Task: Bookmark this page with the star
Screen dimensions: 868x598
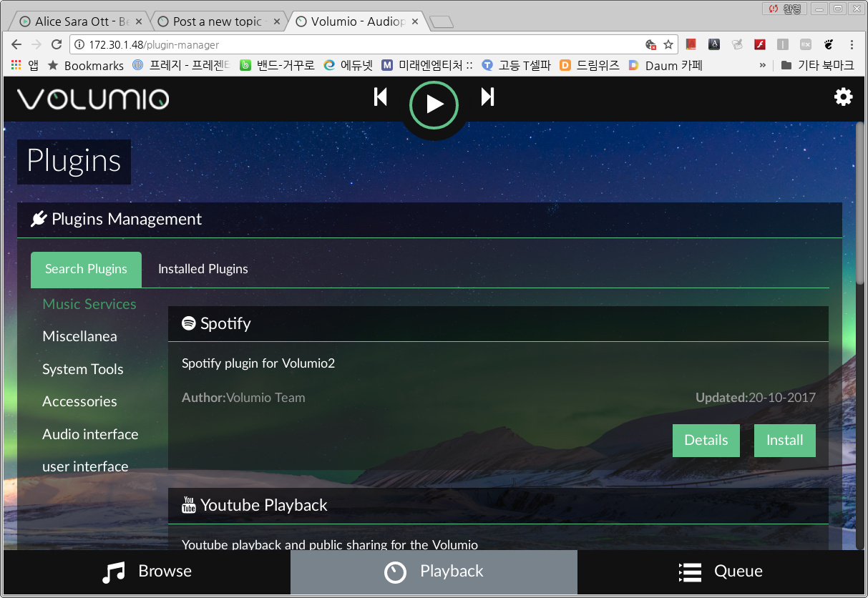Action: (x=668, y=44)
